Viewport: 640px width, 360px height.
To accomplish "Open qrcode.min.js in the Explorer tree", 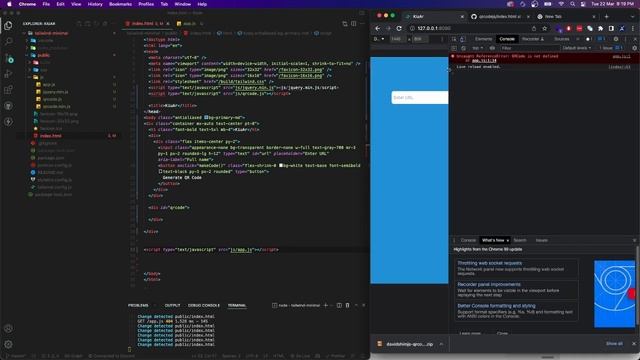I will tap(56, 107).
